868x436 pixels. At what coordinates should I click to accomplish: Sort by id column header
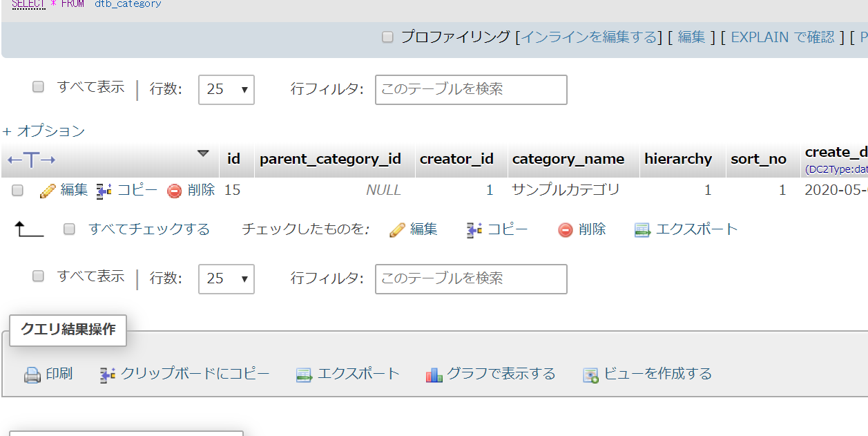click(233, 159)
